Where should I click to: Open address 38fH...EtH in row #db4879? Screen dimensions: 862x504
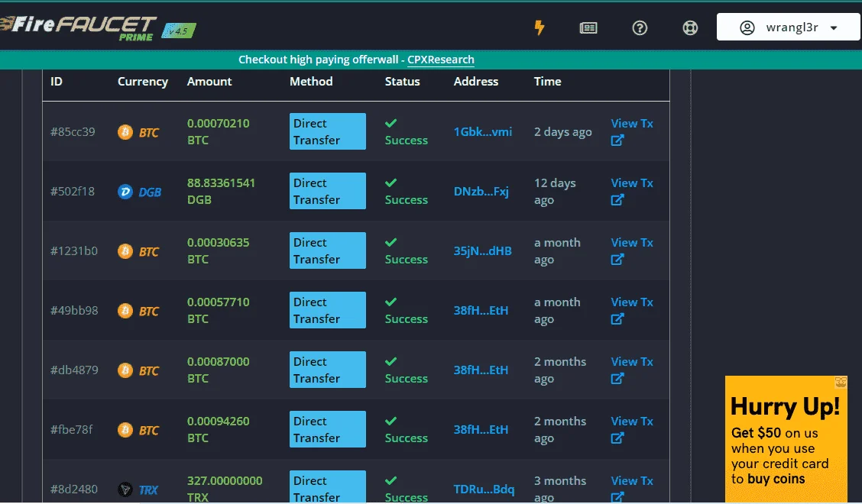click(481, 370)
